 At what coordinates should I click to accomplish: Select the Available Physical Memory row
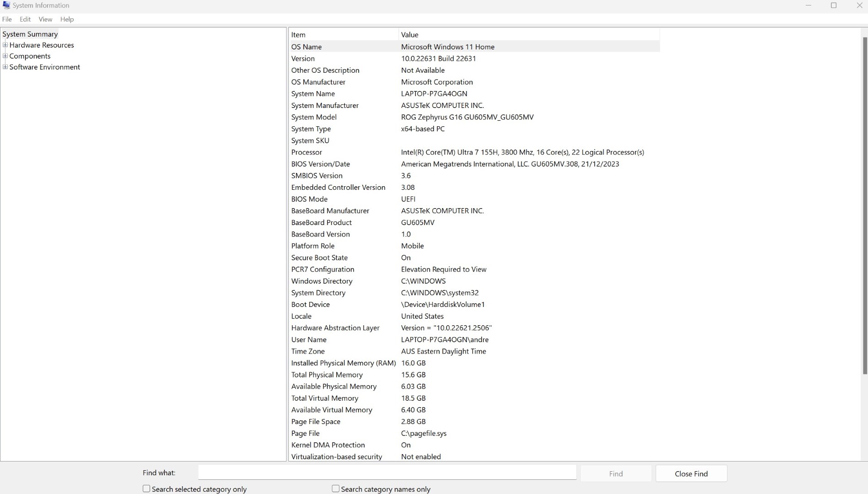pyautogui.click(x=474, y=387)
